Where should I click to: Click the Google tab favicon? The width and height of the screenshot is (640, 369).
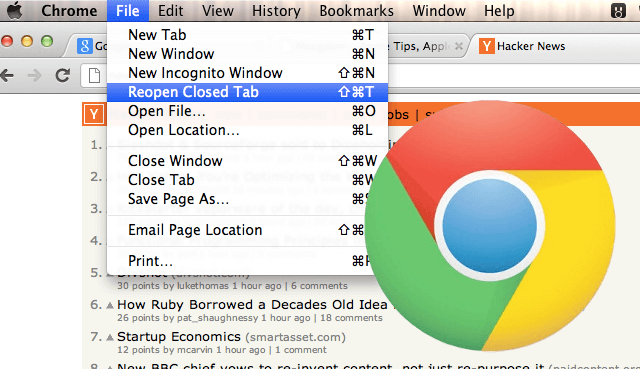[x=84, y=46]
